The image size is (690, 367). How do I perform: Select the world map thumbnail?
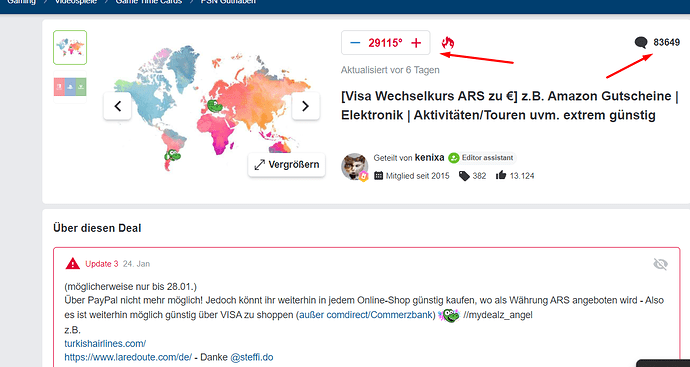pos(70,48)
